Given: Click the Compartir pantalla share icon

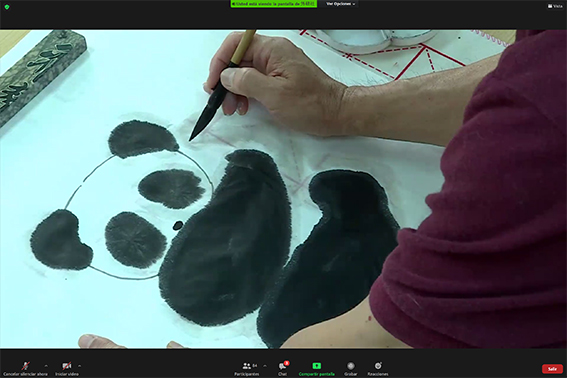Looking at the screenshot, I should (x=316, y=366).
